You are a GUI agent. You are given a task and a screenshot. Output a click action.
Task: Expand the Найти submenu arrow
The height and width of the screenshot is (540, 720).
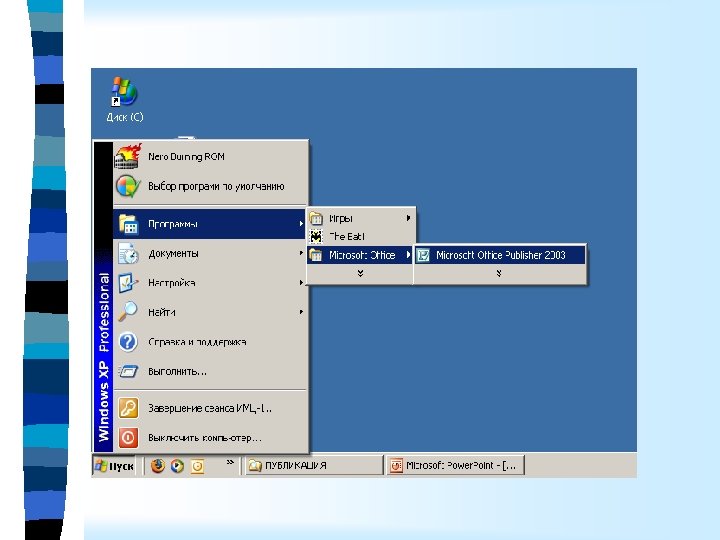[x=301, y=312]
